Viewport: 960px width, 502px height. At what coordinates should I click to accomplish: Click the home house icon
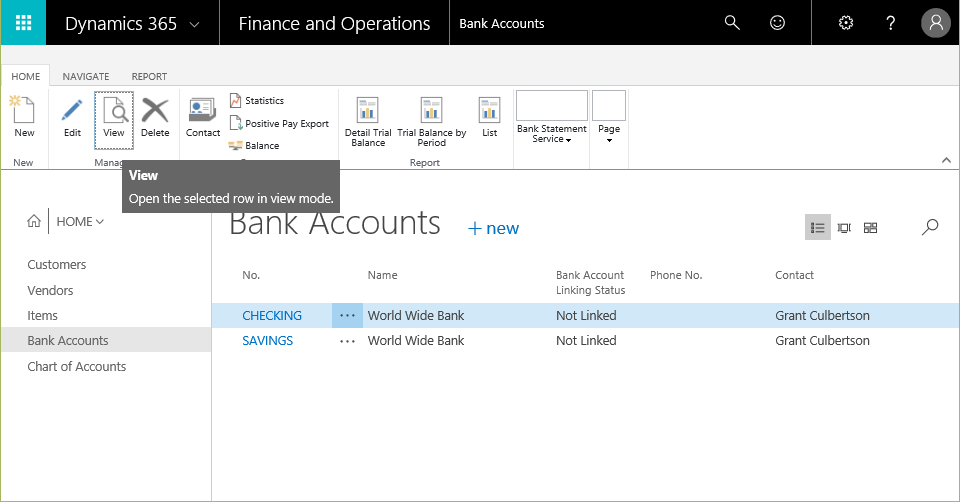[x=34, y=221]
